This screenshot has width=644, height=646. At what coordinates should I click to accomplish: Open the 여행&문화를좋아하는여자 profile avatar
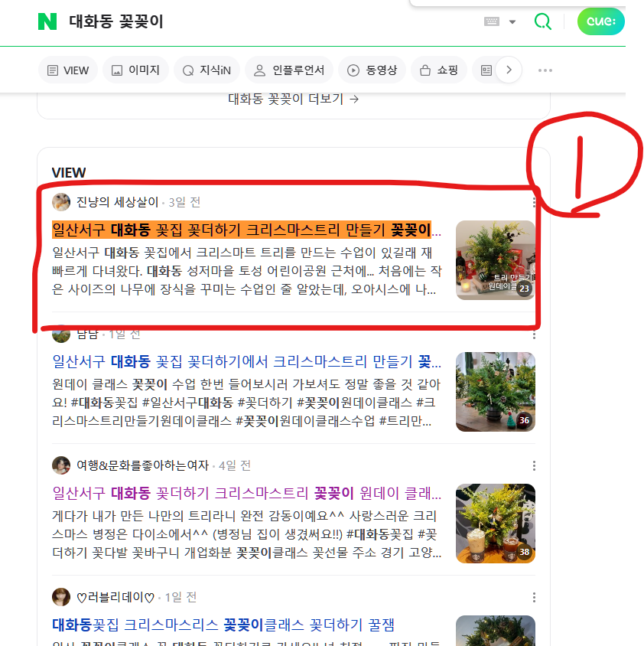point(61,465)
